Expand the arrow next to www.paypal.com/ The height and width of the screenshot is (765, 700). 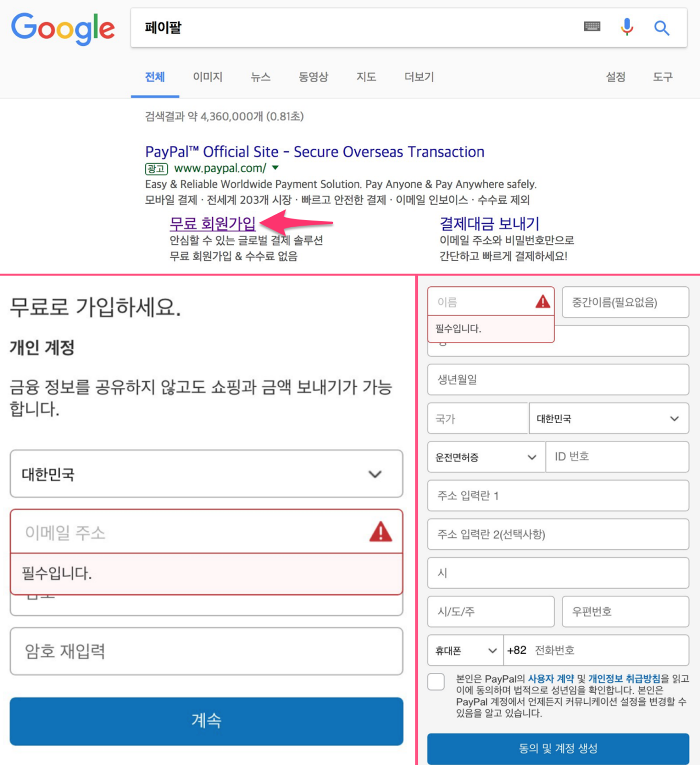point(275,168)
